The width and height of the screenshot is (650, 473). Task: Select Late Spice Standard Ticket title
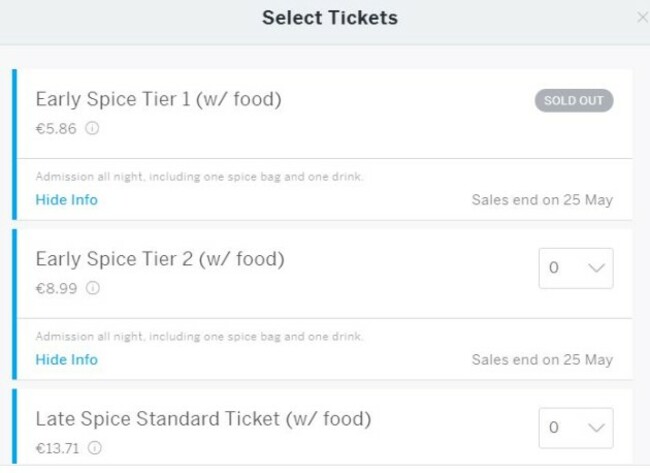click(203, 419)
